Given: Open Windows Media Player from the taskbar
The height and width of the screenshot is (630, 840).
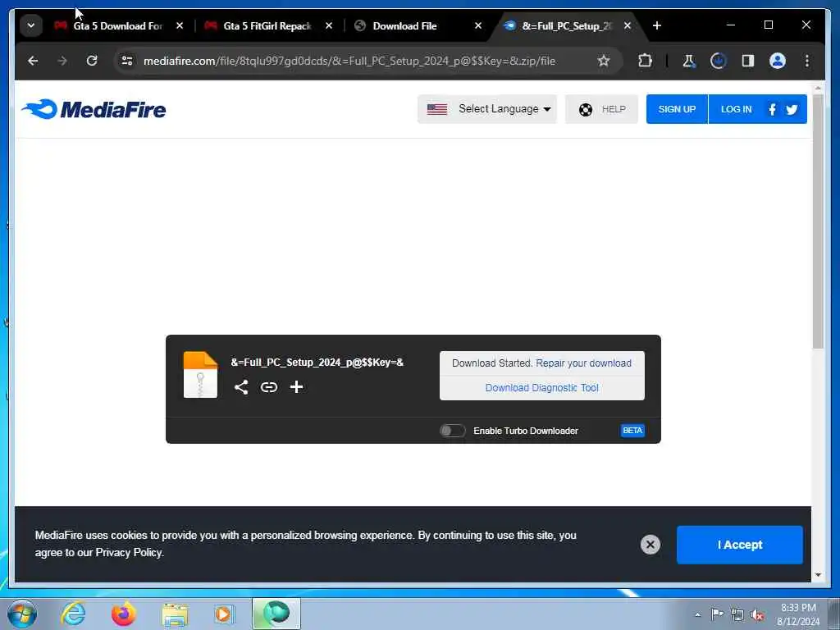Looking at the screenshot, I should coord(224,614).
